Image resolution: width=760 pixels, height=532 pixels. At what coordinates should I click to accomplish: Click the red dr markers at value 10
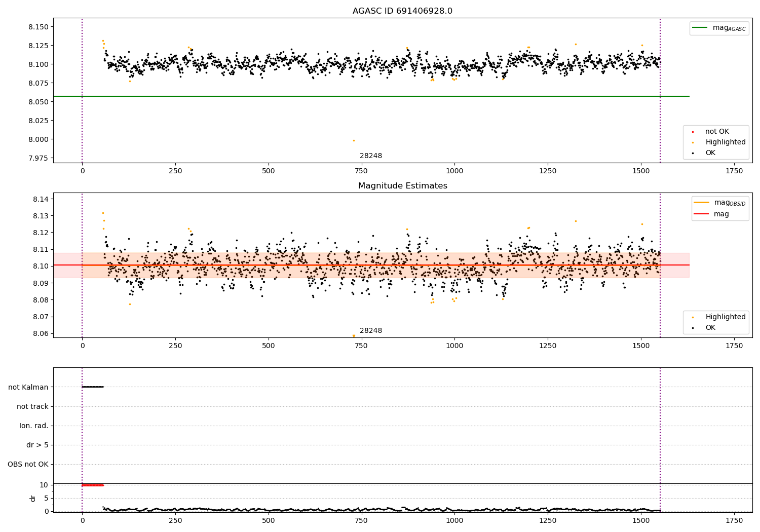click(93, 485)
